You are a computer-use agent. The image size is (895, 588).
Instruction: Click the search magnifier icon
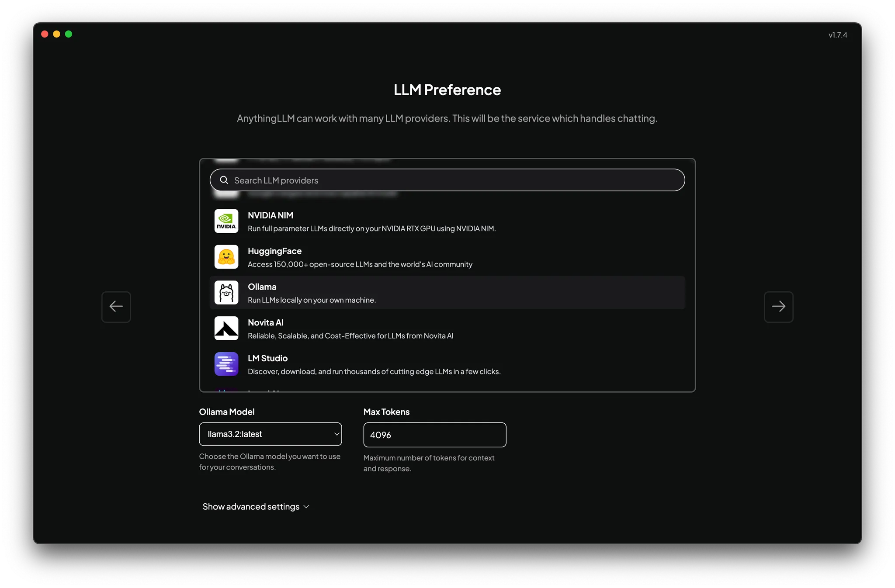point(224,180)
